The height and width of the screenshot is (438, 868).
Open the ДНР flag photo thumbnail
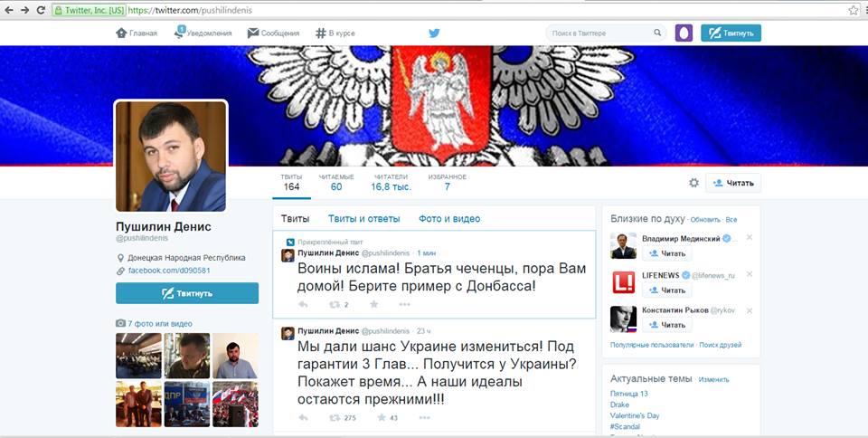tap(187, 404)
